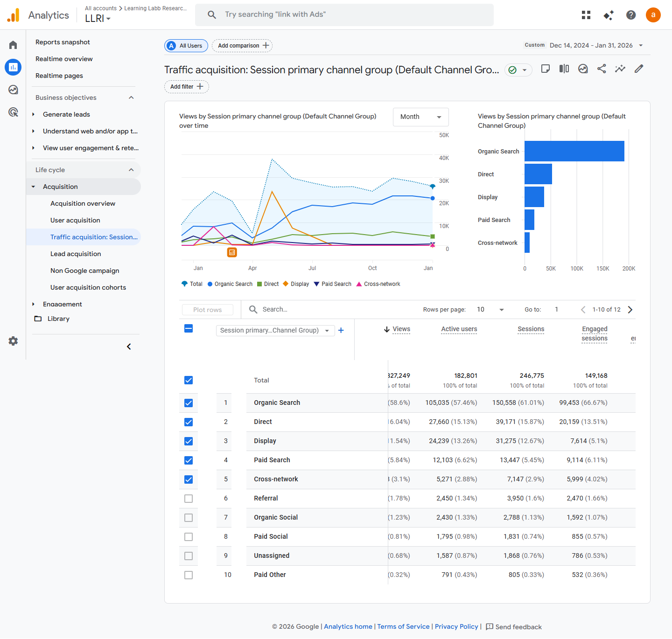This screenshot has width=672, height=639.
Task: Open the Month granularity dropdown
Action: (420, 117)
